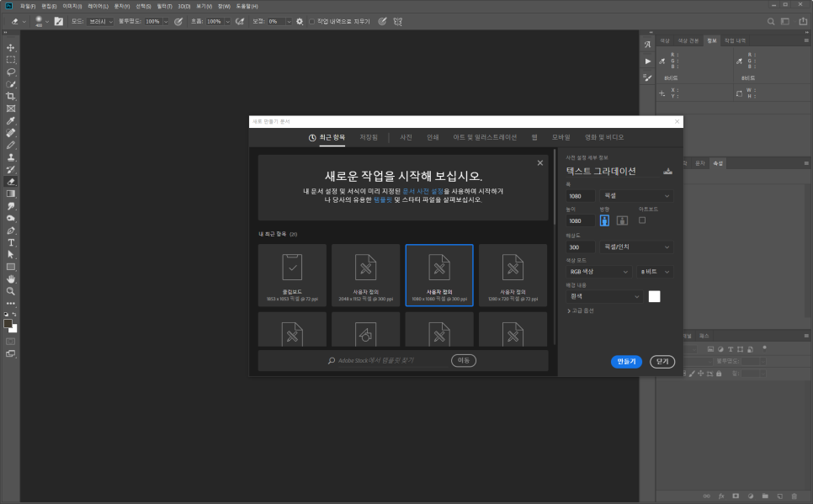Open the width unit 픽셀 dropdown

pos(638,195)
